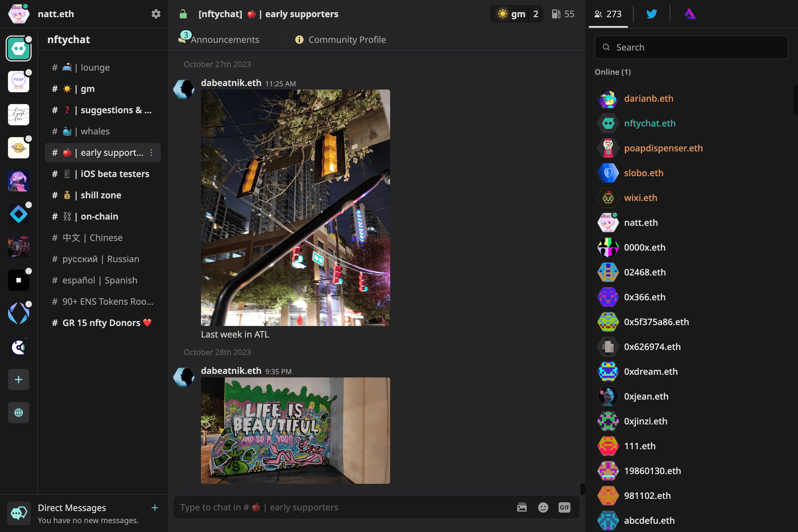Click the Alchemy triangle logo top right
Viewport: 798px width, 532px height.
[690, 14]
